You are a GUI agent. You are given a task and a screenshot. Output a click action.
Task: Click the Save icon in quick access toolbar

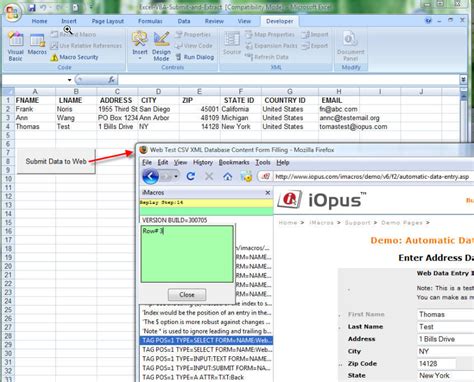[x=32, y=7]
